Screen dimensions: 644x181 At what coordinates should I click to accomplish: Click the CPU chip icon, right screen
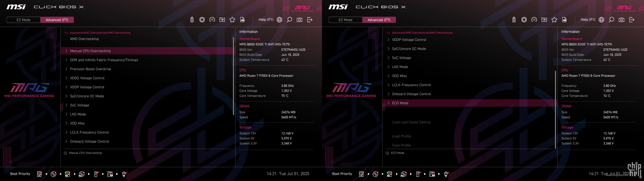tap(524, 20)
